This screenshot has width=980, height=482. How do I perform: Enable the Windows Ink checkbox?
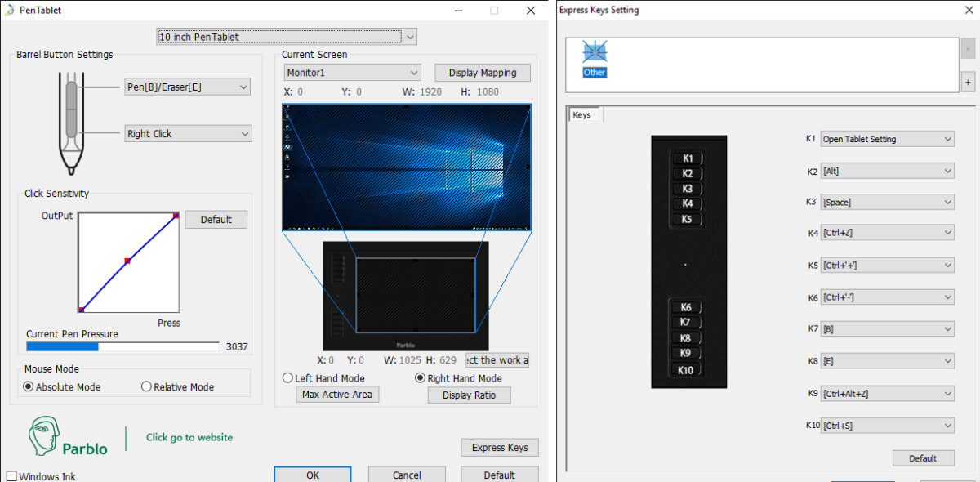click(x=11, y=475)
